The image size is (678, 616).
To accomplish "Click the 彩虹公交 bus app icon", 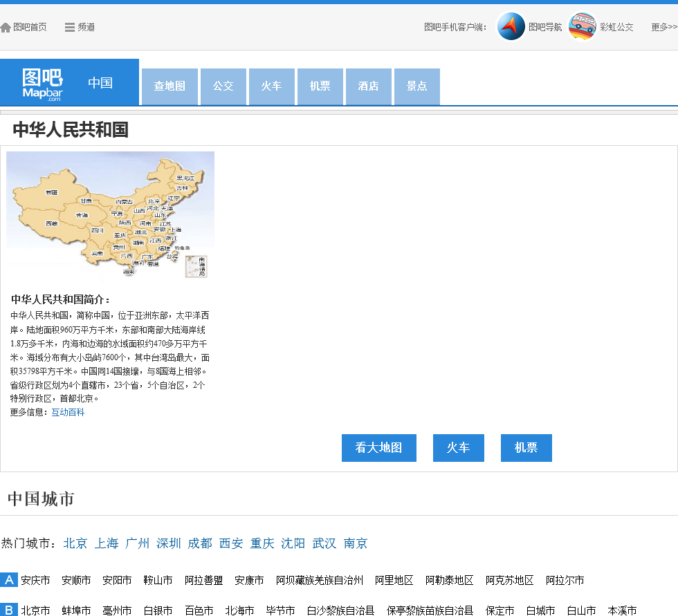I will 582,26.
